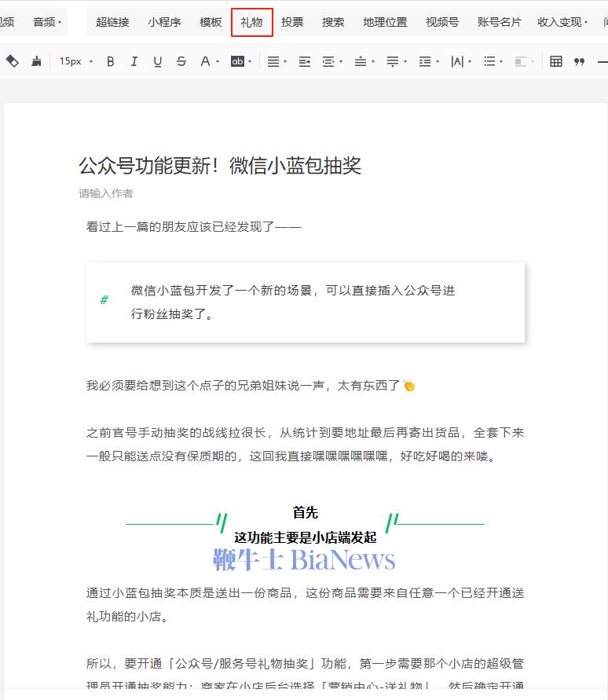
Task: Expand the bullet list options arrow
Action: [x=501, y=61]
